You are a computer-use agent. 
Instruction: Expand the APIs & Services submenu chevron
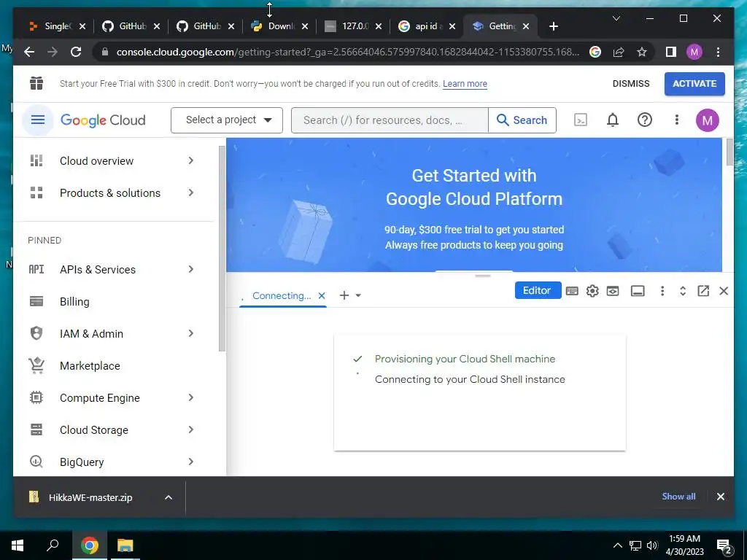click(190, 269)
